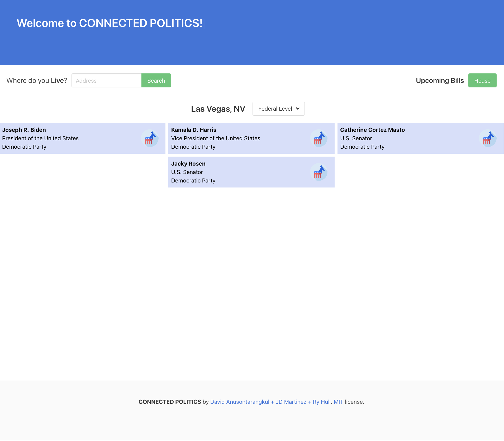Open the Federal Level dropdown
This screenshot has height=441, width=504.
coord(278,109)
